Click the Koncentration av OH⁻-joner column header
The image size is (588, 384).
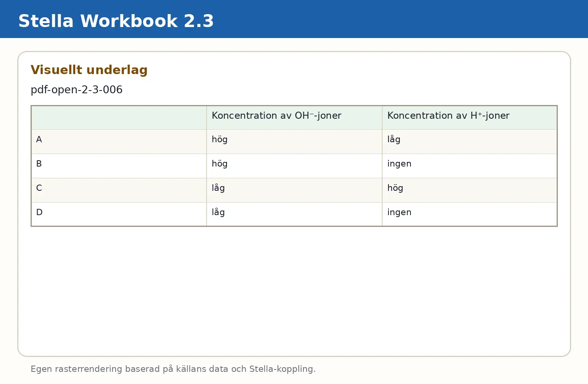pos(294,118)
